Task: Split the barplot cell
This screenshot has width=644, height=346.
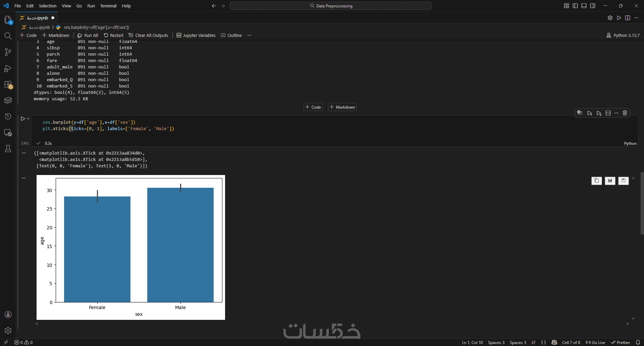Action: pyautogui.click(x=608, y=113)
